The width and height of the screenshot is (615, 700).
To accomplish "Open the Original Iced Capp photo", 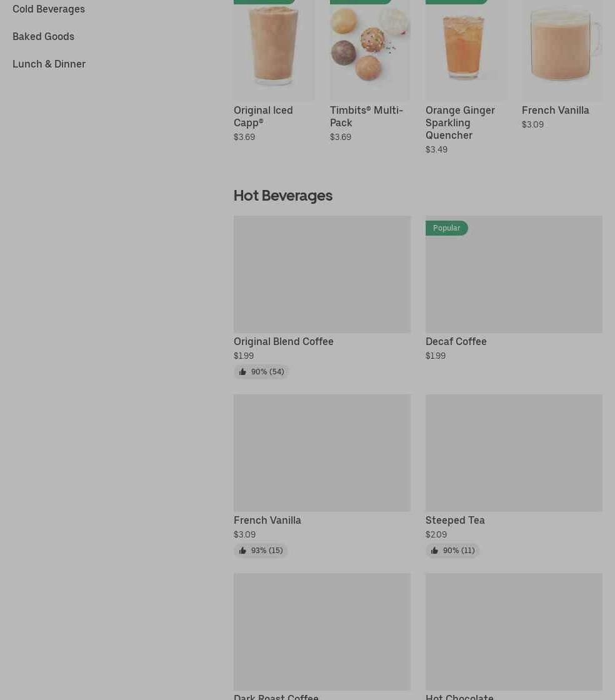I will (274, 50).
